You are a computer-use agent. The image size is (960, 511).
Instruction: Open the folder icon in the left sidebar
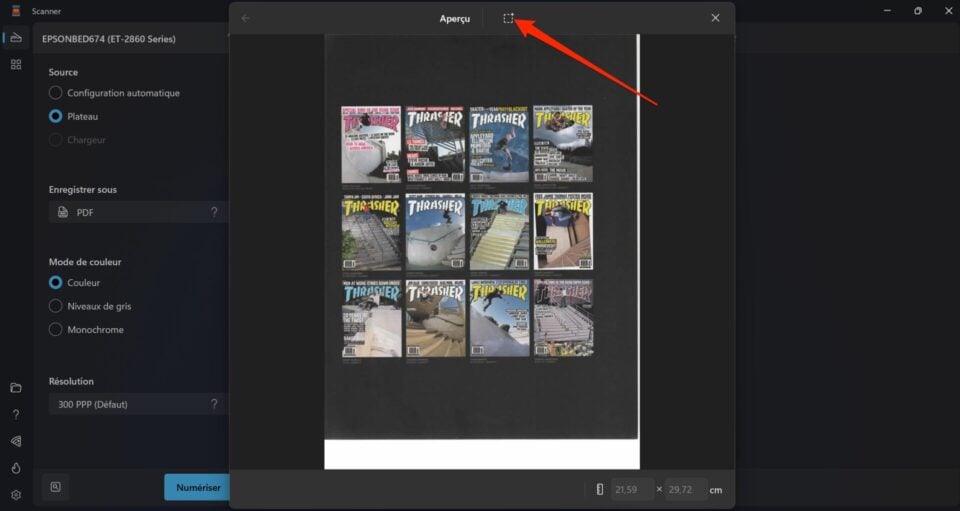15,388
